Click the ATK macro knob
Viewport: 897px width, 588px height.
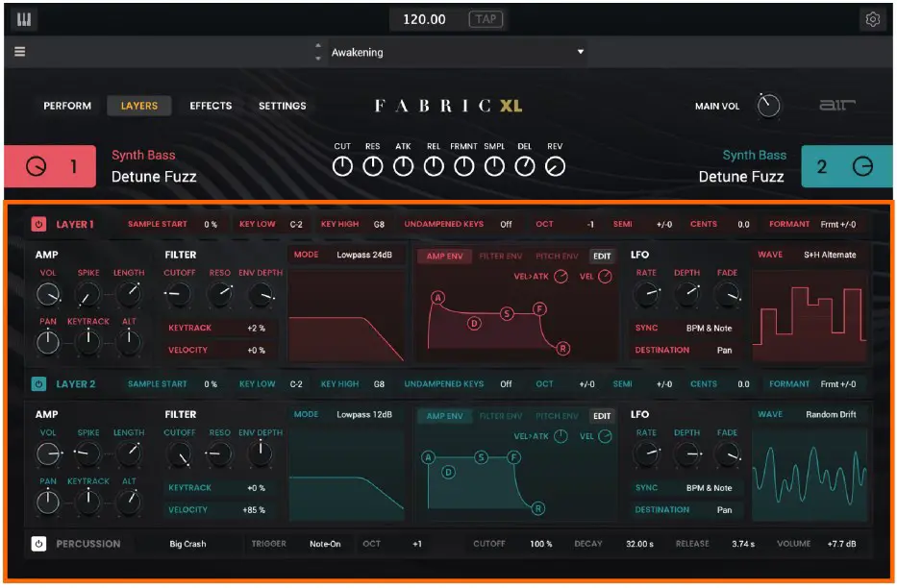403,167
